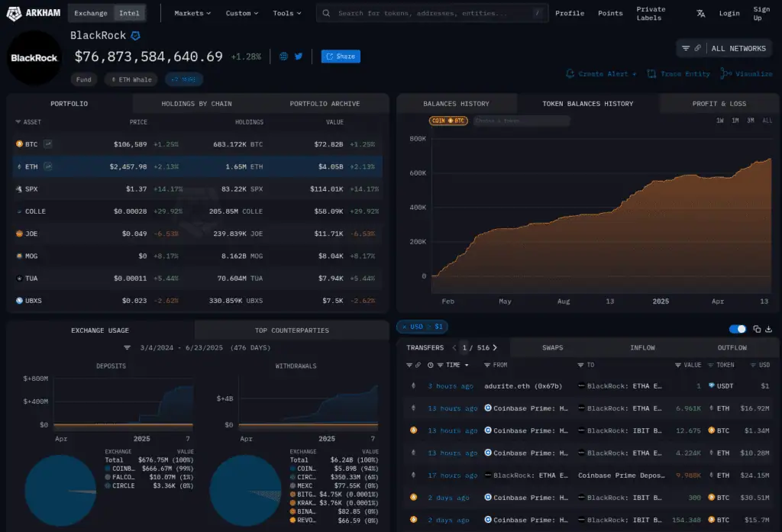
Task: Switch to Intel mode
Action: (129, 13)
